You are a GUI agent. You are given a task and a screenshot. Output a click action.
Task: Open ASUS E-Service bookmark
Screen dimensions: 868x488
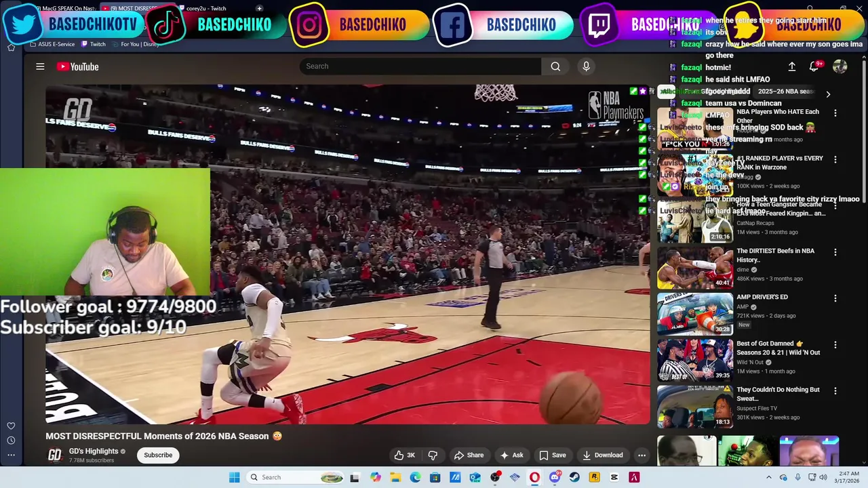tap(52, 44)
